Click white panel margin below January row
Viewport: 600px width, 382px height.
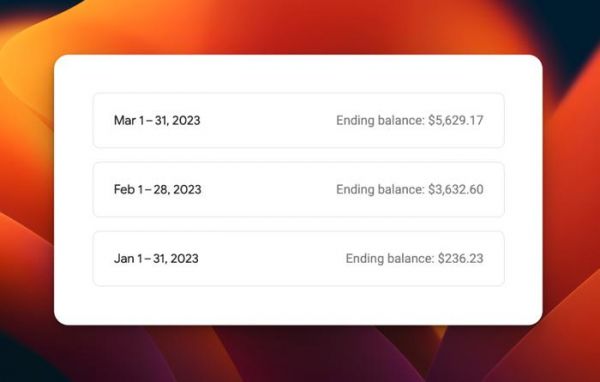(x=298, y=305)
